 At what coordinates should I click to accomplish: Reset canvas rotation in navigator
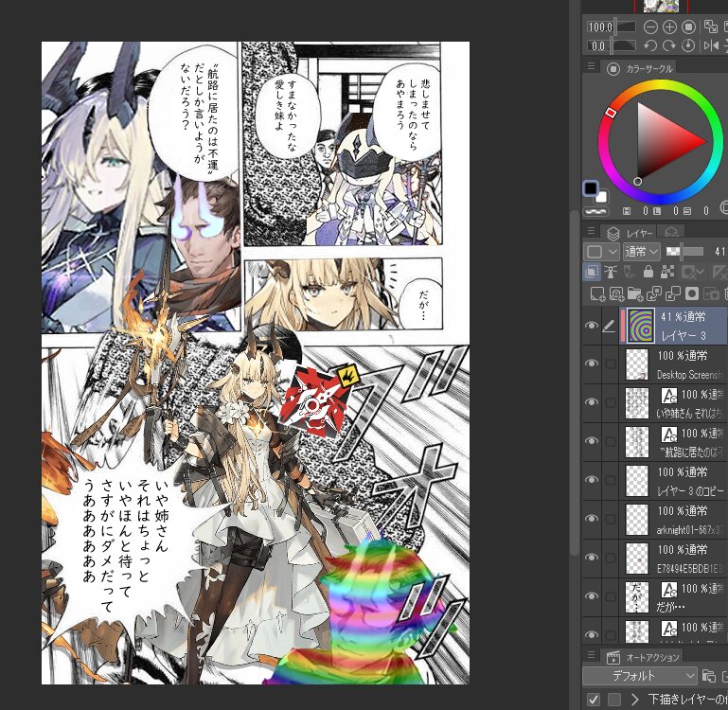pos(688,45)
